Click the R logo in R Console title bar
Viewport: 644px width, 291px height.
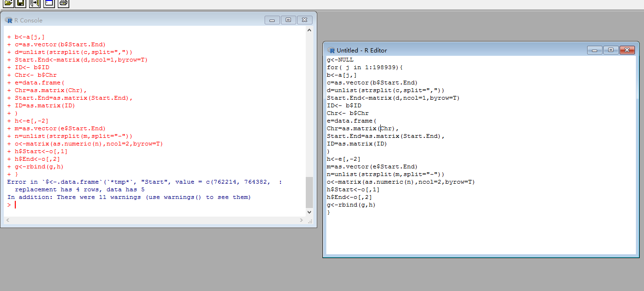click(x=9, y=20)
